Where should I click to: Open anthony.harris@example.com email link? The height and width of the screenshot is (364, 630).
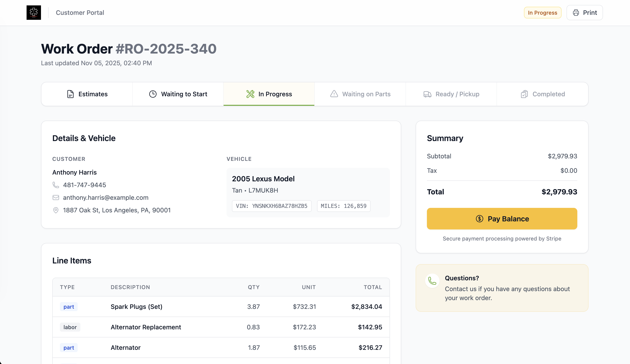106,197
